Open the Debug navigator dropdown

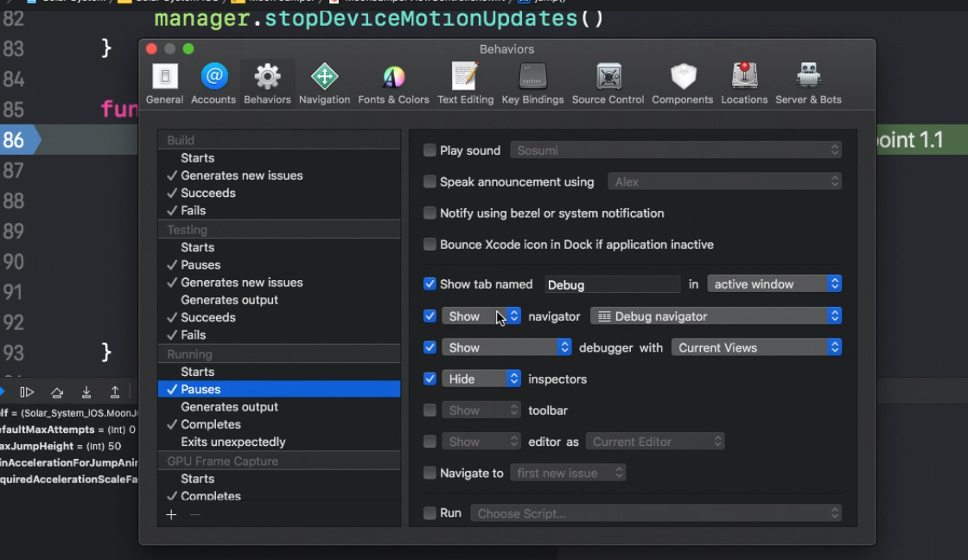716,316
